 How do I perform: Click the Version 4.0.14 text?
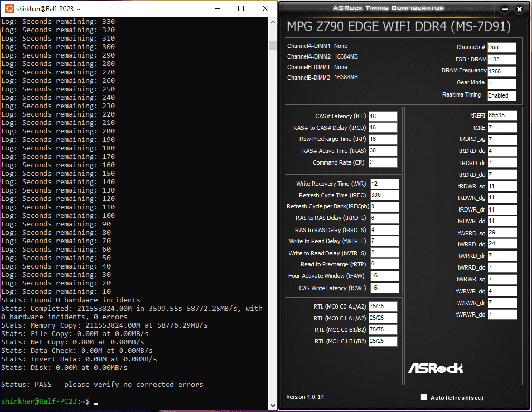305,397
